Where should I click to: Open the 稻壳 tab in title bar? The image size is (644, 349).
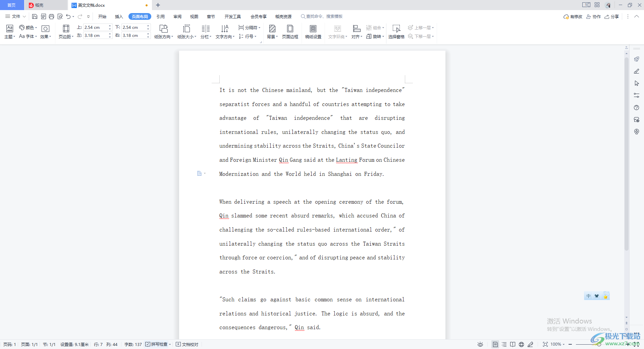(46, 5)
